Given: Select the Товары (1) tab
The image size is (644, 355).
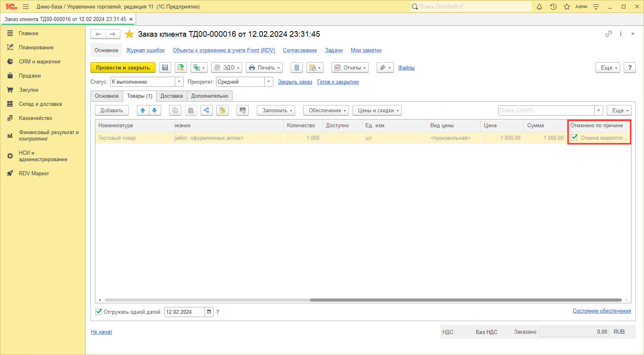Looking at the screenshot, I should [140, 96].
